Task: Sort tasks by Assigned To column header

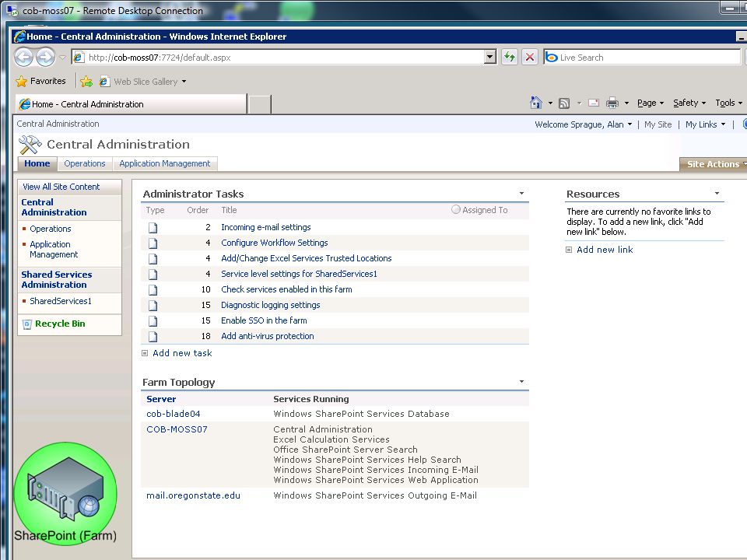Action: click(485, 210)
